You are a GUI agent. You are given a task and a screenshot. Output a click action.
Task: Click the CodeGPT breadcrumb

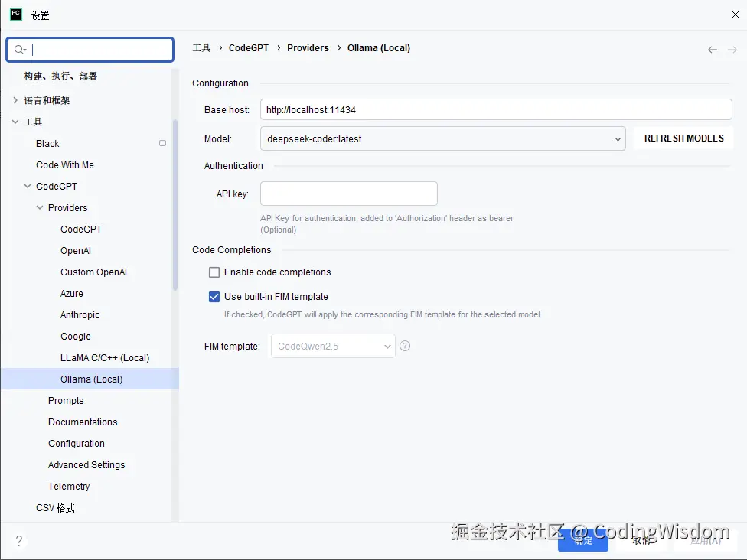coord(248,47)
